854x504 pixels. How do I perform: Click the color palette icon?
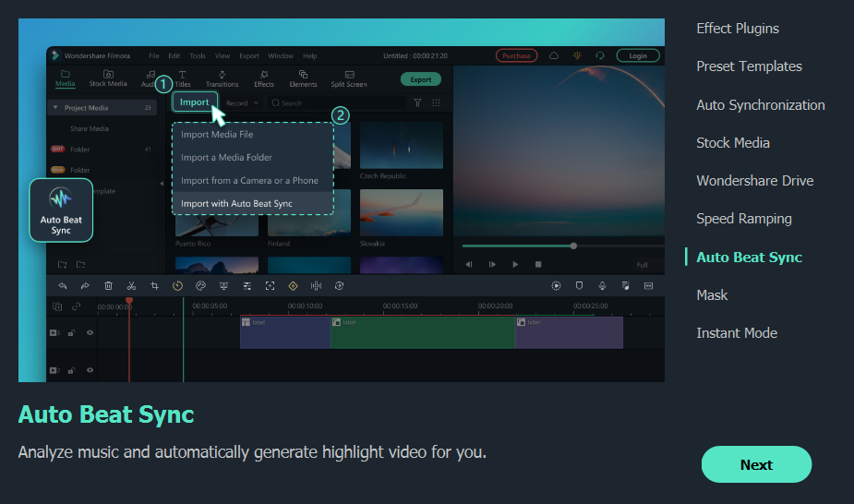(x=200, y=286)
